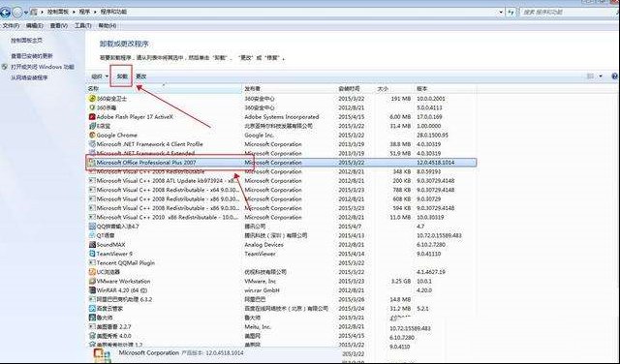Select the 美图看看 2.2.7 row
620x364 pixels.
[x=282, y=327]
